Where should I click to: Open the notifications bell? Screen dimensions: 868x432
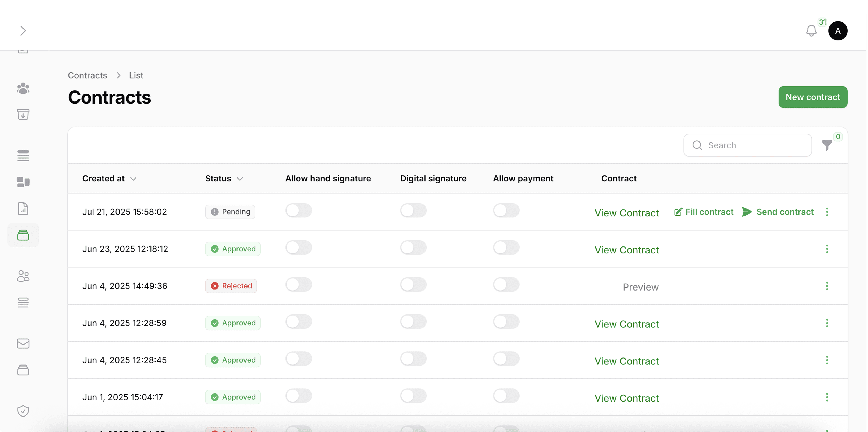(811, 31)
